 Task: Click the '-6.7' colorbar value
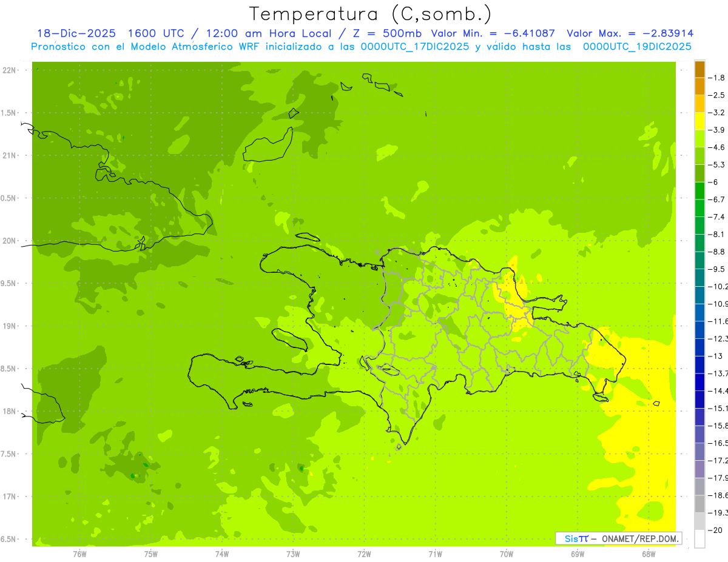coord(717,199)
